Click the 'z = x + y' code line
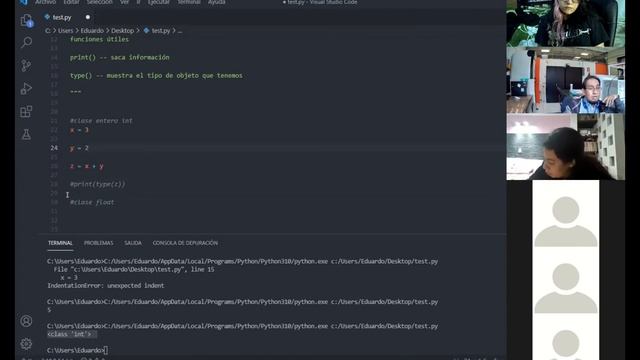Screen dimensions: 640x360 pyautogui.click(x=87, y=166)
